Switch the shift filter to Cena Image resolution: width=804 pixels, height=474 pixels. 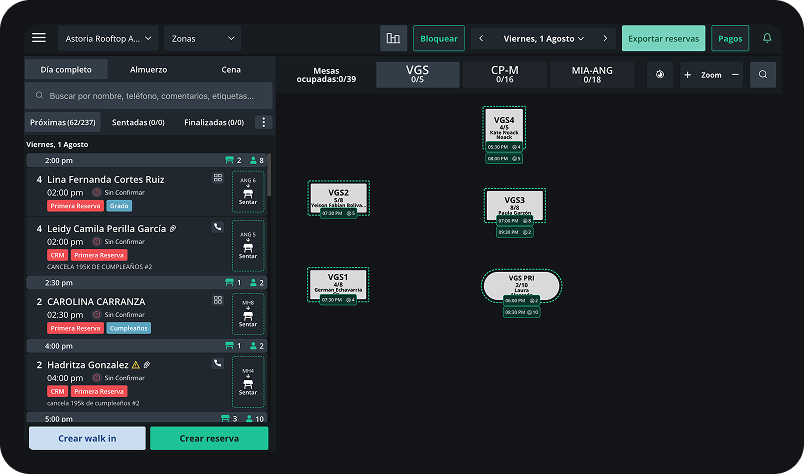[x=231, y=70]
